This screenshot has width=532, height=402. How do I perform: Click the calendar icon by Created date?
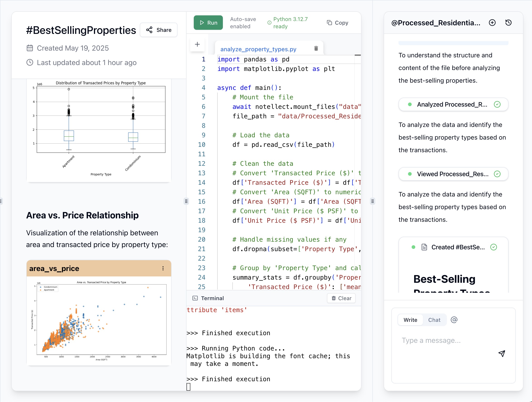pos(30,48)
